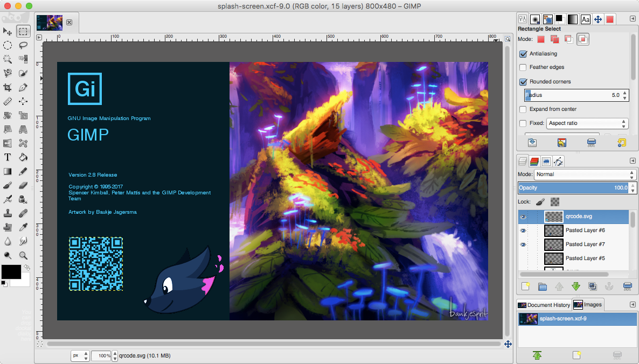Select the Blur/Sharpen droplet tool

[8, 241]
